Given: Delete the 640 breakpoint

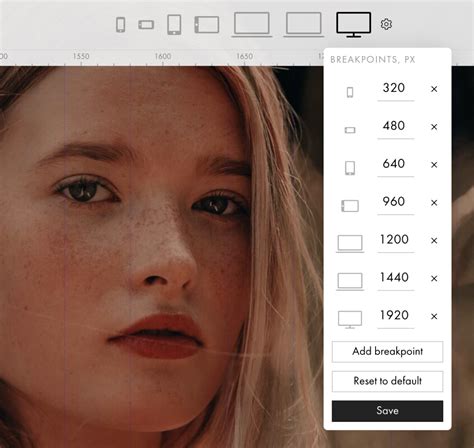Looking at the screenshot, I should (434, 165).
